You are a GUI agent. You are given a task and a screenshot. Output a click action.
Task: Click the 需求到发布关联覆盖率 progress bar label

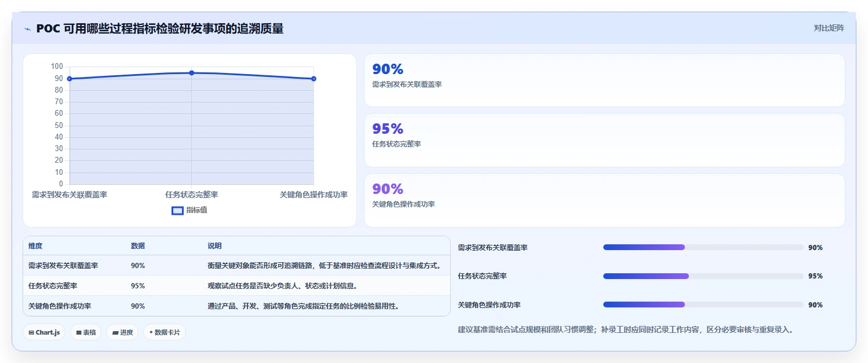[x=493, y=248]
